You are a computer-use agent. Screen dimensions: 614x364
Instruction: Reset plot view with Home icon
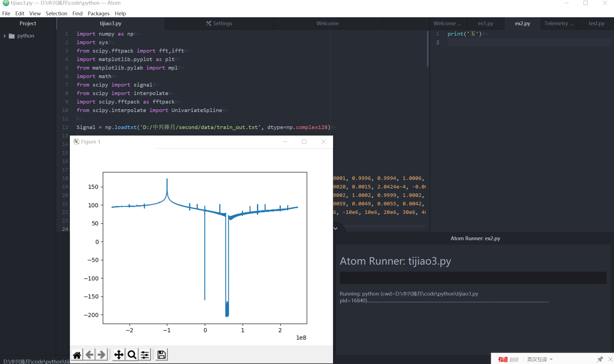pyautogui.click(x=77, y=355)
